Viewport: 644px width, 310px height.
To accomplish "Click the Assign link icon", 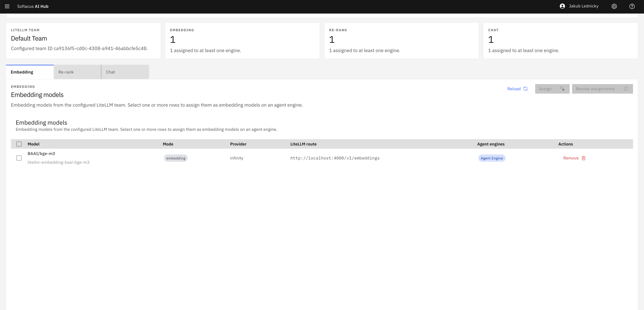I will pos(562,89).
